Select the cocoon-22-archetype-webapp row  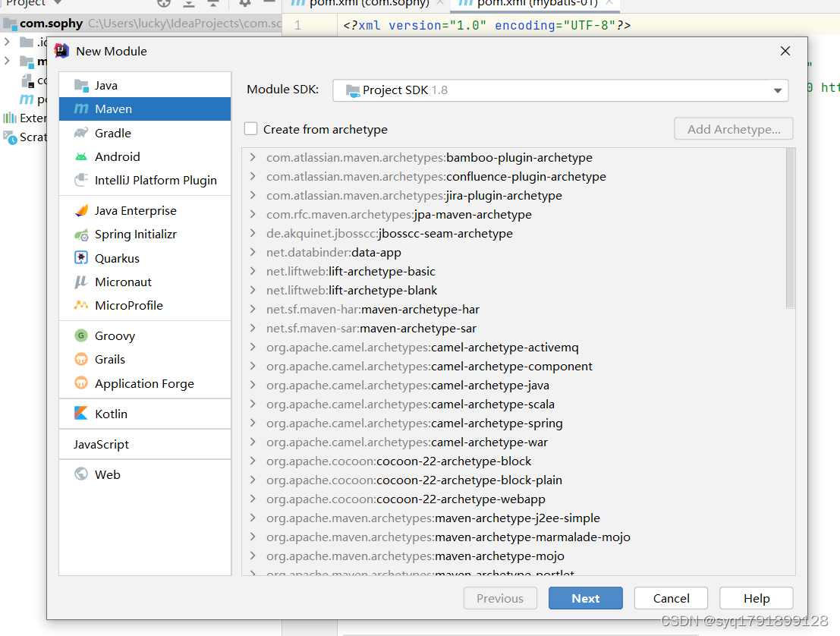(514, 499)
